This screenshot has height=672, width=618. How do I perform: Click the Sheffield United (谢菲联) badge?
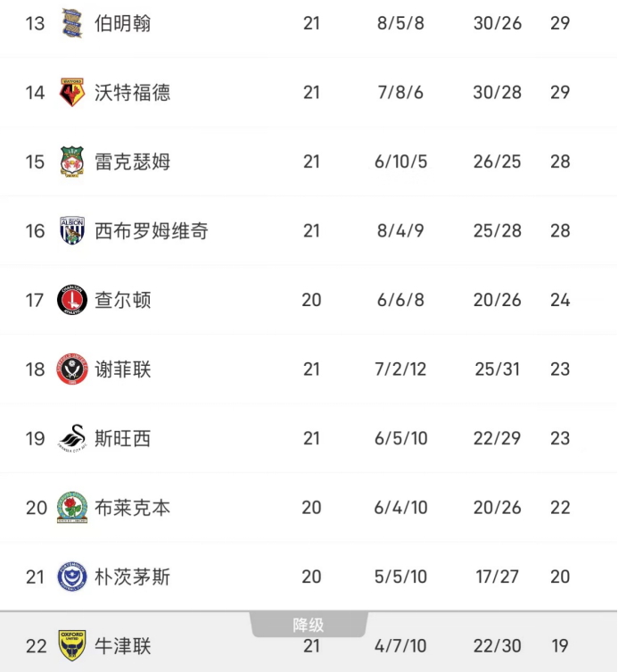coord(71,369)
